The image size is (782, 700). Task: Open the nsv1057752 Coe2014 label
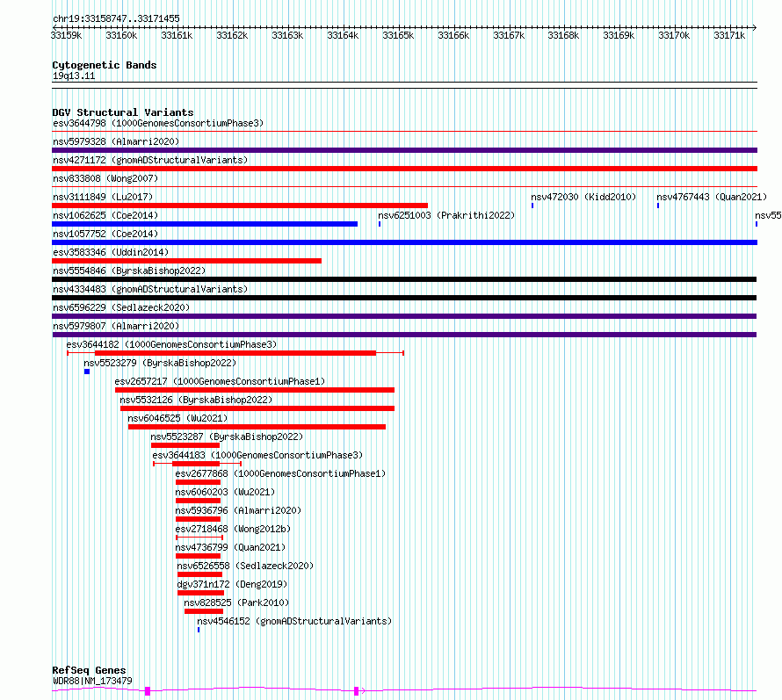pyautogui.click(x=105, y=234)
